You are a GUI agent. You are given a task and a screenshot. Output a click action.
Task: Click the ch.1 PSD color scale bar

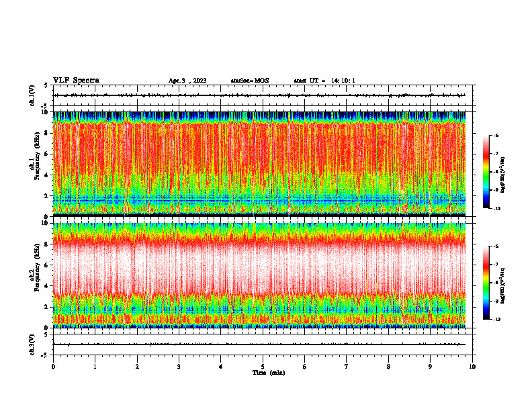486,172
